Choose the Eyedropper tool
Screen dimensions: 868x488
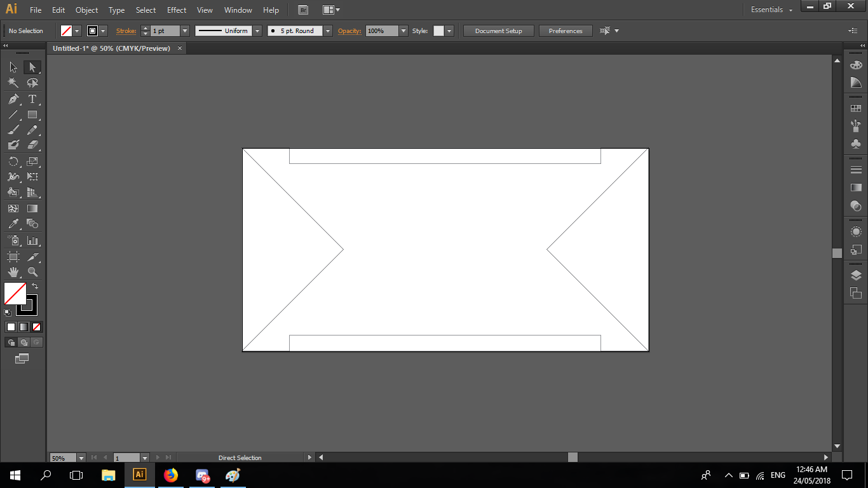click(13, 224)
